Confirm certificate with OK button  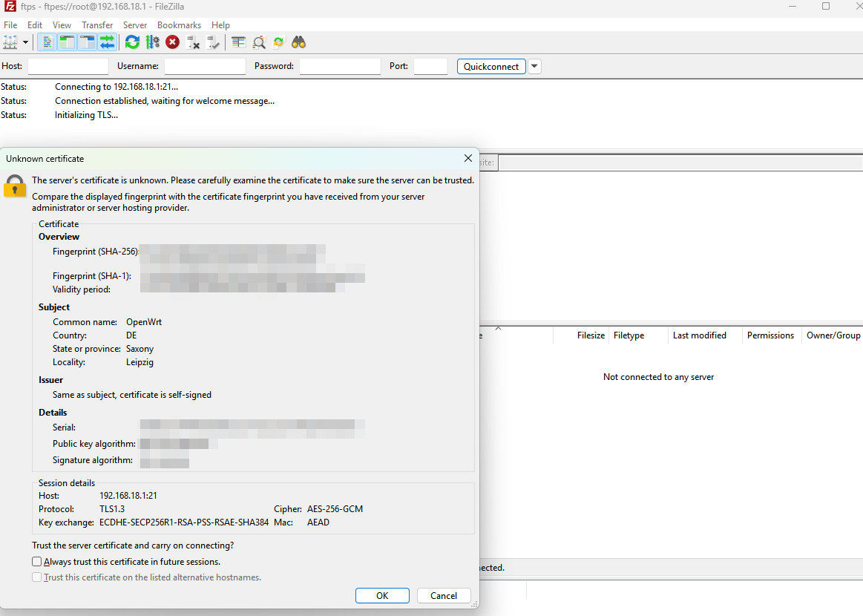[382, 596]
